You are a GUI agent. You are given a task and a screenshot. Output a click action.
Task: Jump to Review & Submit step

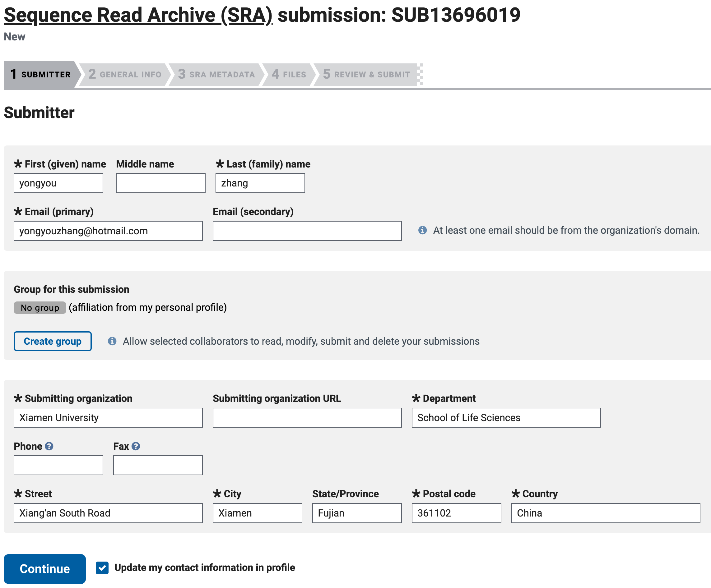366,74
